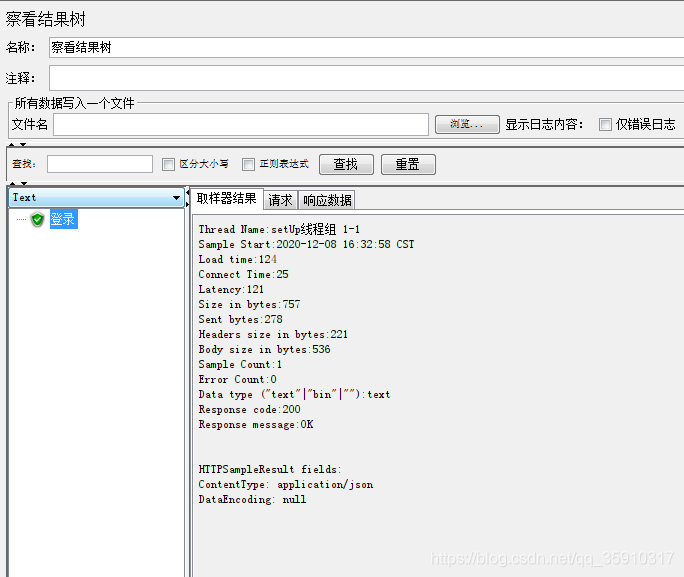This screenshot has width=684, height=577.
Task: Click the Thread Name:setUp线程组 1-1 line
Action: coord(279,229)
